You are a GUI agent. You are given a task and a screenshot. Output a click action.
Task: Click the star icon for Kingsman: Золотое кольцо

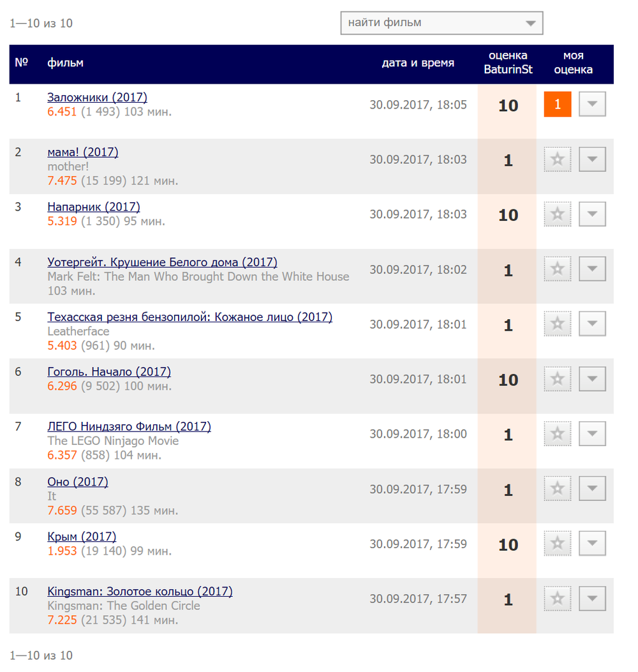pos(557,598)
